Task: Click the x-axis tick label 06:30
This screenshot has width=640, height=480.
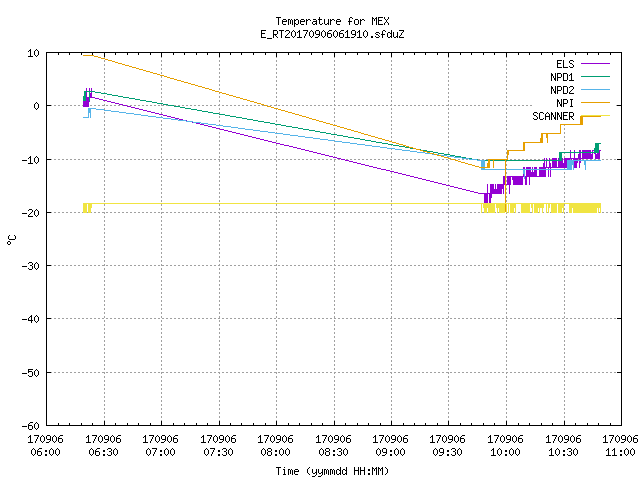Action: (103, 452)
